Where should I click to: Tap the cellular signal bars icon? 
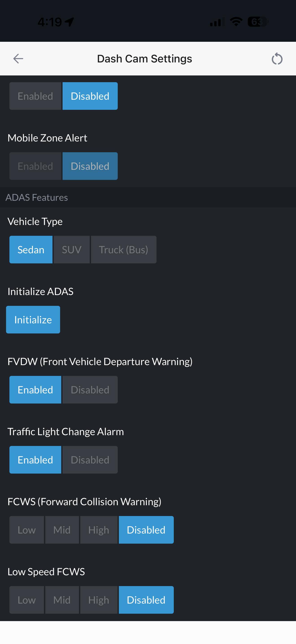click(x=217, y=22)
